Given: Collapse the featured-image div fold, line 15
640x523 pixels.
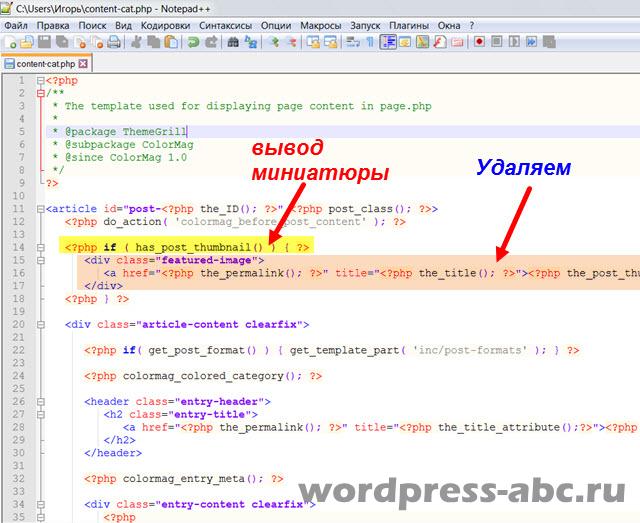Looking at the screenshot, I should coord(40,260).
